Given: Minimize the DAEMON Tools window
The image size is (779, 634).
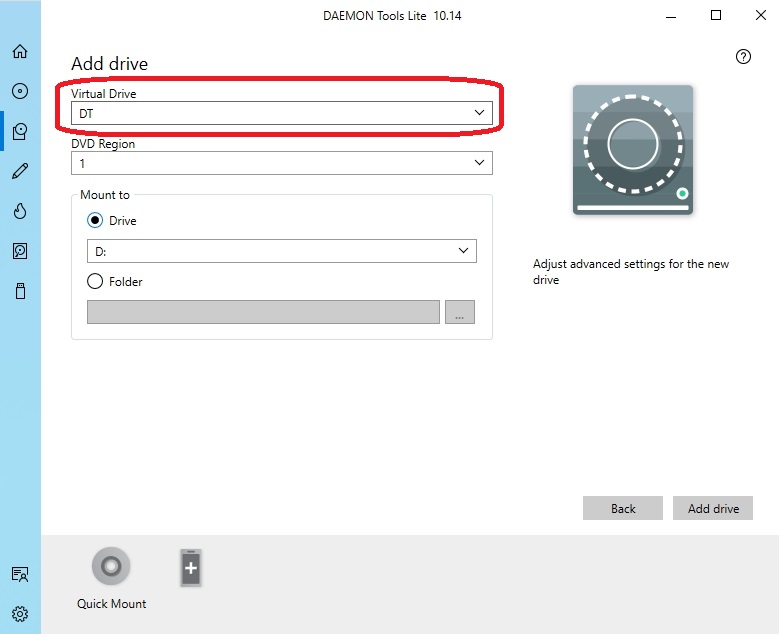Looking at the screenshot, I should pos(671,16).
